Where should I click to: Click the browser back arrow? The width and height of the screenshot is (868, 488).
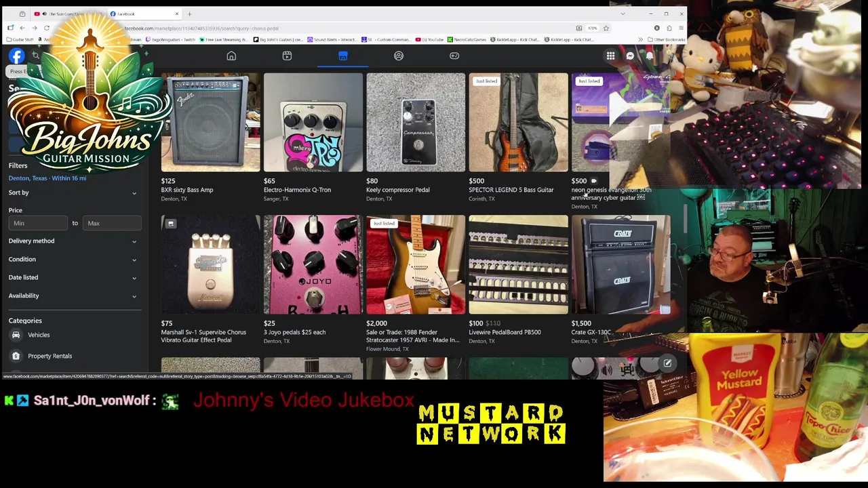coord(22,28)
